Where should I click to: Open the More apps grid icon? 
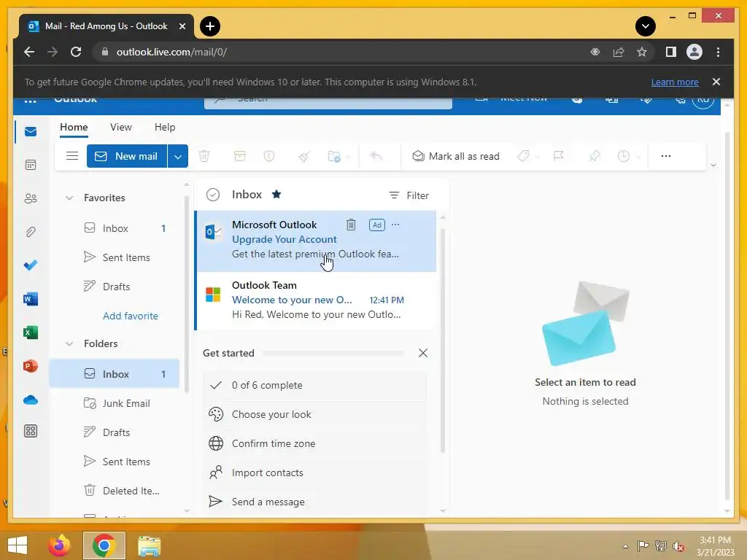31,432
